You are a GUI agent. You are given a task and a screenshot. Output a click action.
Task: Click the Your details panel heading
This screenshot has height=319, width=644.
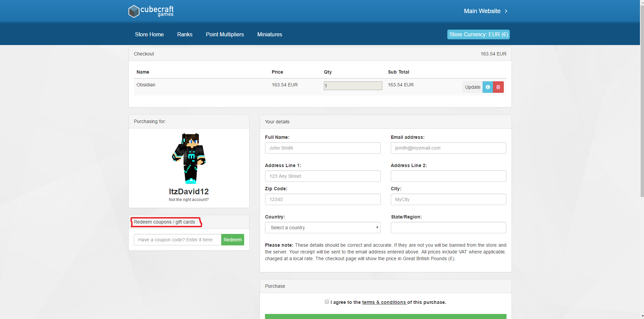[277, 122]
